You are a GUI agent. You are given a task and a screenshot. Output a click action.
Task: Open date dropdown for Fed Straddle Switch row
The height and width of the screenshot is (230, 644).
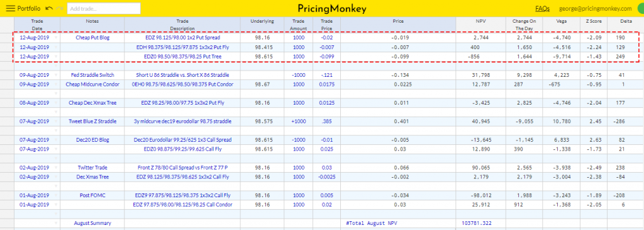point(56,75)
